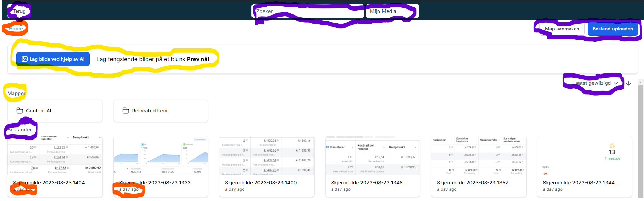Click the 'Zoeken' search field
The image size is (644, 201).
click(308, 11)
